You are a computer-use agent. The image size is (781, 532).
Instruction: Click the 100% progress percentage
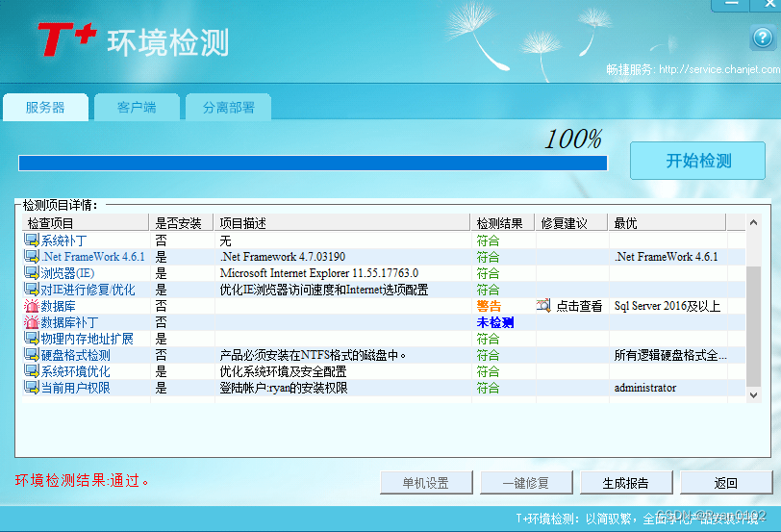(x=573, y=139)
